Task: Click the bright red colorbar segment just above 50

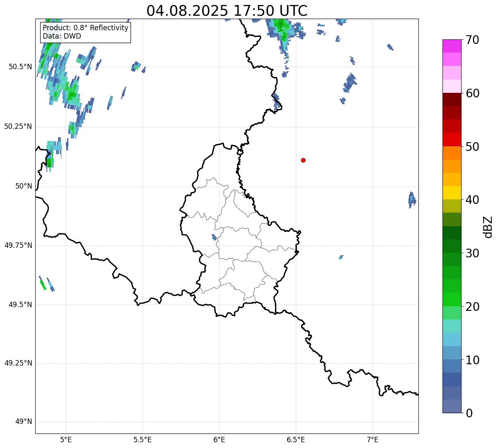Action: [x=452, y=139]
